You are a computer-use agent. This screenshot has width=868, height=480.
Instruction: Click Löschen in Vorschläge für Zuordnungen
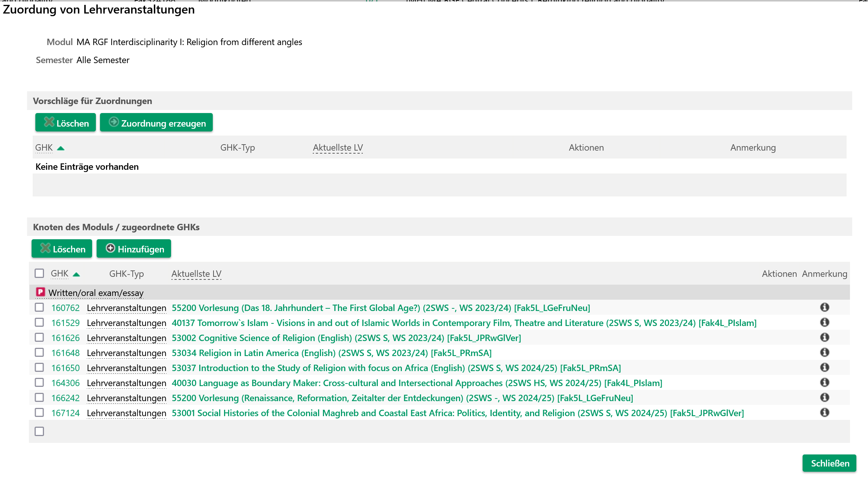(x=66, y=123)
